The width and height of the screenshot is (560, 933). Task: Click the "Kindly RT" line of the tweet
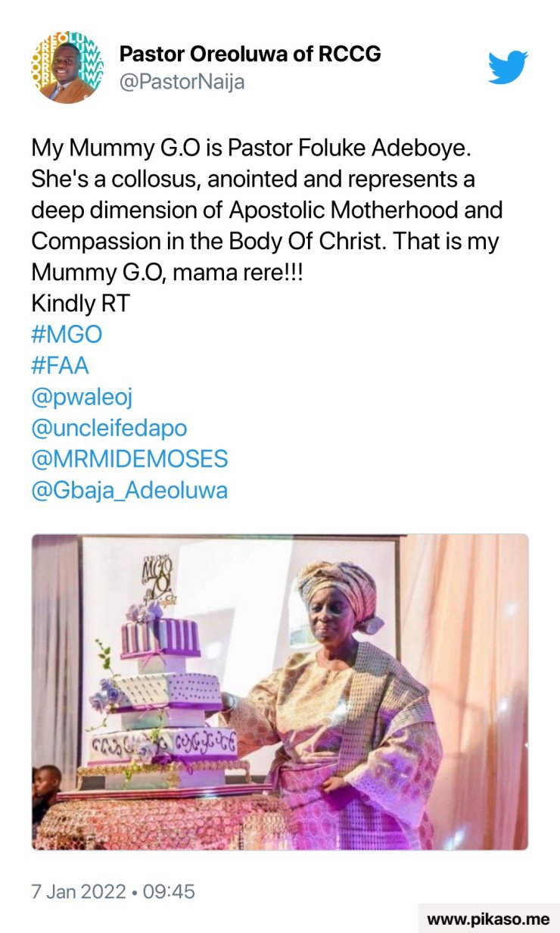(80, 304)
